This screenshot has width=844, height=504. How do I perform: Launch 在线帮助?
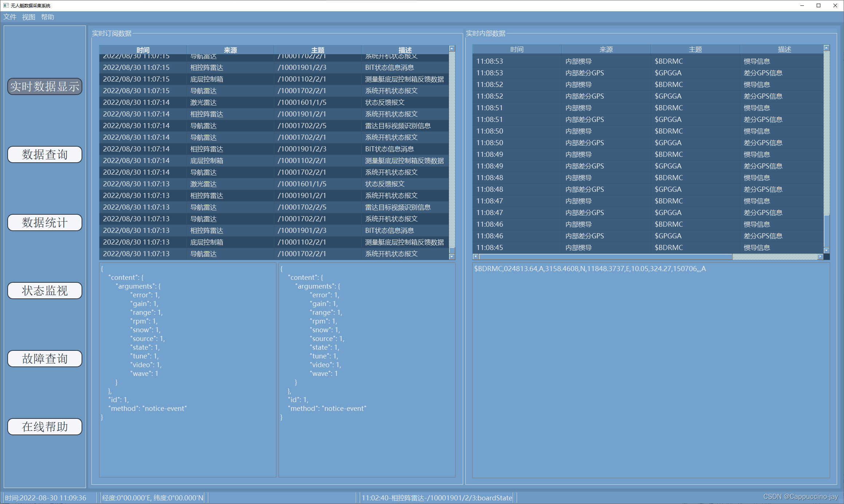[x=45, y=427]
